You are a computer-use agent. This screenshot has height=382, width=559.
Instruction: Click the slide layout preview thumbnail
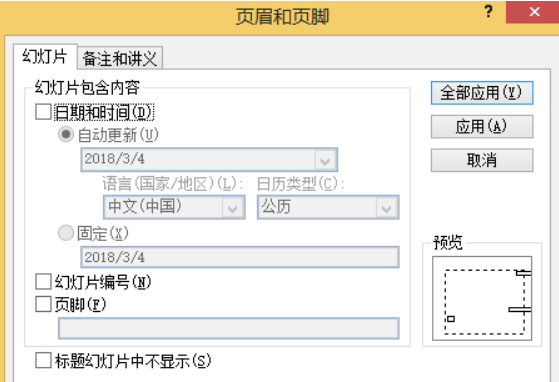[482, 298]
